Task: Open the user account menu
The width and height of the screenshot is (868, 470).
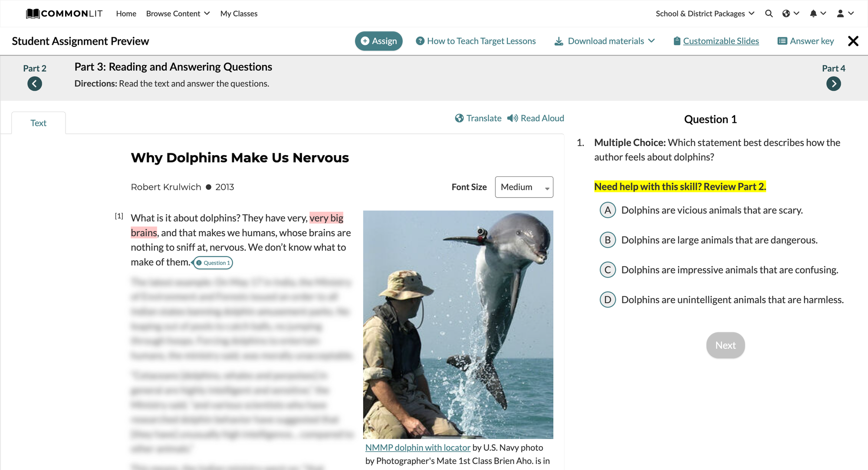Action: (x=845, y=13)
